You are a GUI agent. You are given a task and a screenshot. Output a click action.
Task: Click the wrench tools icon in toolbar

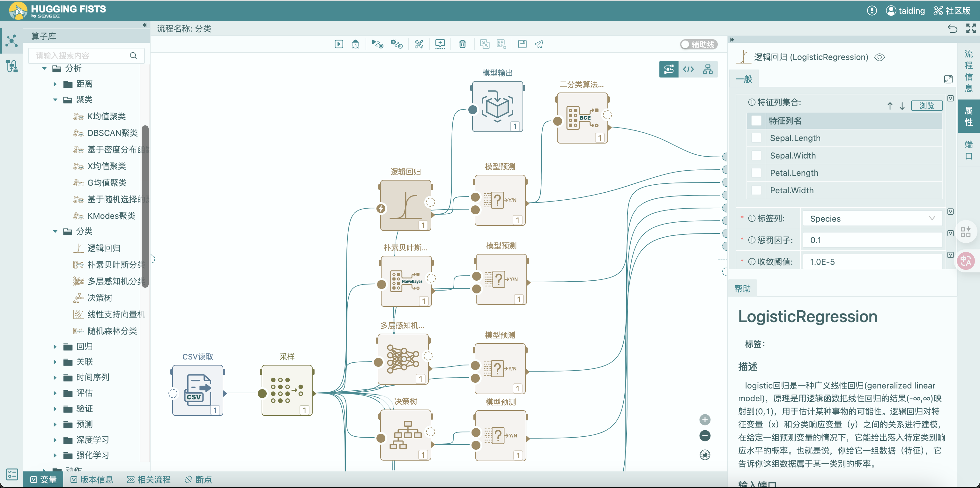click(x=419, y=44)
